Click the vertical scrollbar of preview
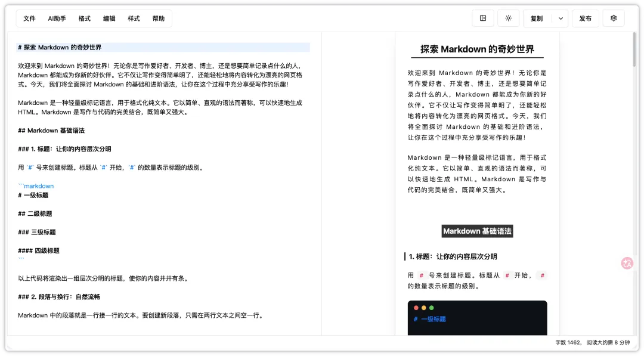This screenshot has width=644, height=356. point(634,50)
